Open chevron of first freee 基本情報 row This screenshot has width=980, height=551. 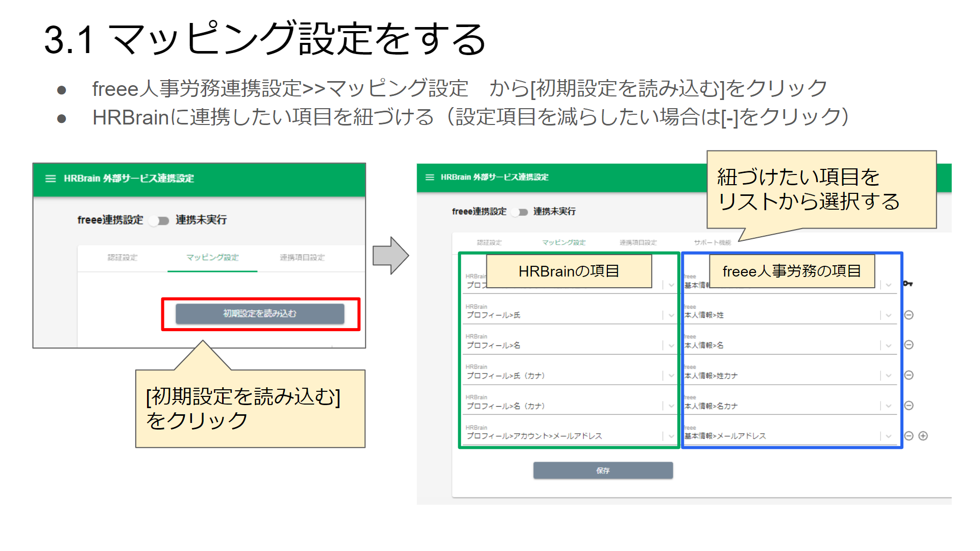coord(889,285)
